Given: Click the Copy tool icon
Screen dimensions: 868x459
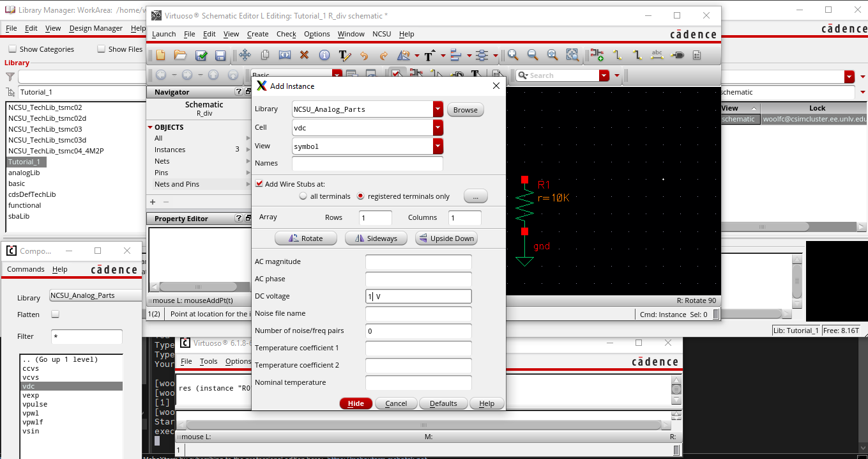Looking at the screenshot, I should point(265,56).
